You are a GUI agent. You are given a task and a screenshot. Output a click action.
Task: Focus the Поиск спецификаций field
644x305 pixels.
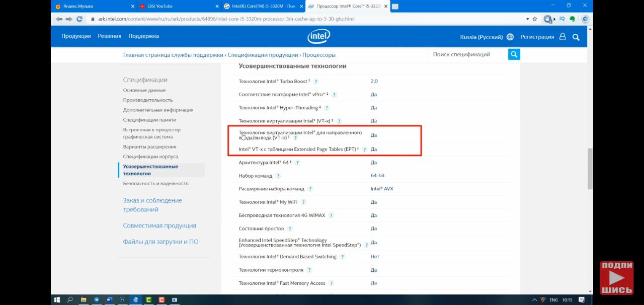click(468, 54)
